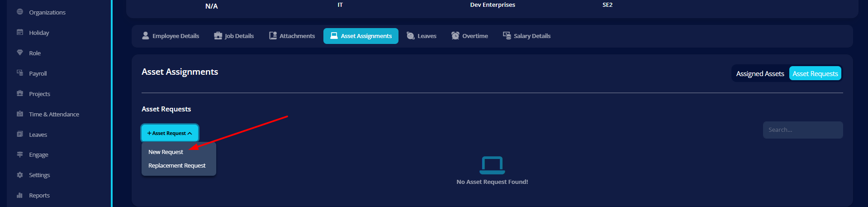Click the Reports bar chart icon
This screenshot has width=868, height=207.
tap(20, 195)
